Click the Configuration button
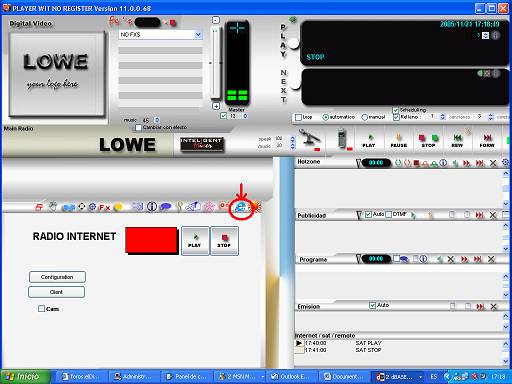The height and width of the screenshot is (384, 512). pyautogui.click(x=57, y=277)
